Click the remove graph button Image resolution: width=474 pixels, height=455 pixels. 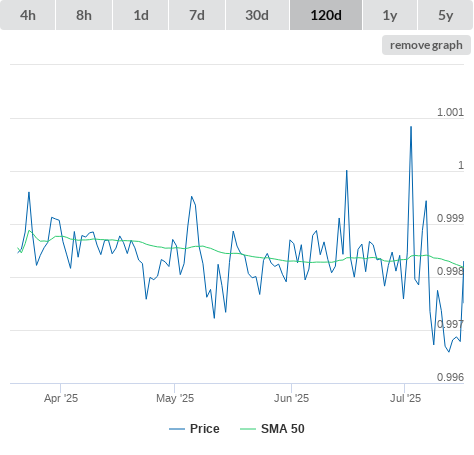point(426,45)
